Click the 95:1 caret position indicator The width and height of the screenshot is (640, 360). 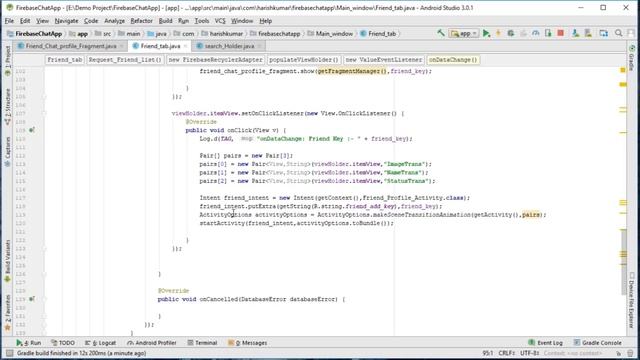[488, 353]
